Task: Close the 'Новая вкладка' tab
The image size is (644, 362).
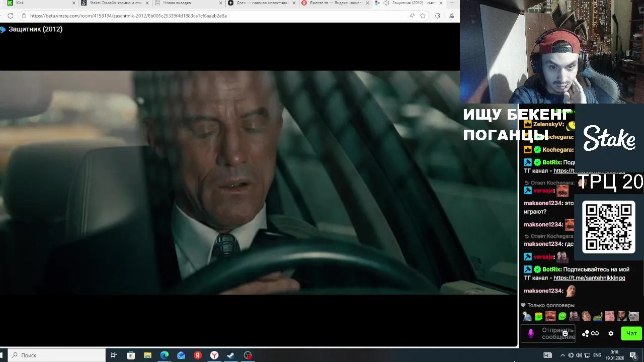Action: (220, 3)
